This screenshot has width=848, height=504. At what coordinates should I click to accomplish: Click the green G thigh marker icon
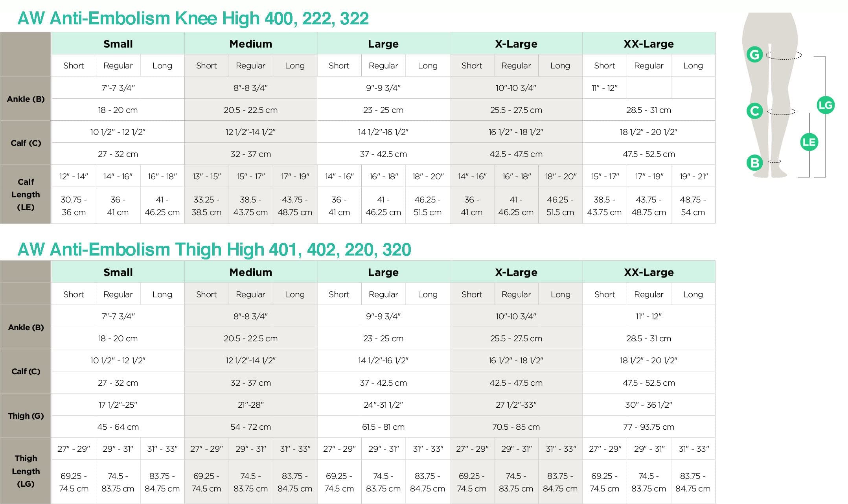754,54
